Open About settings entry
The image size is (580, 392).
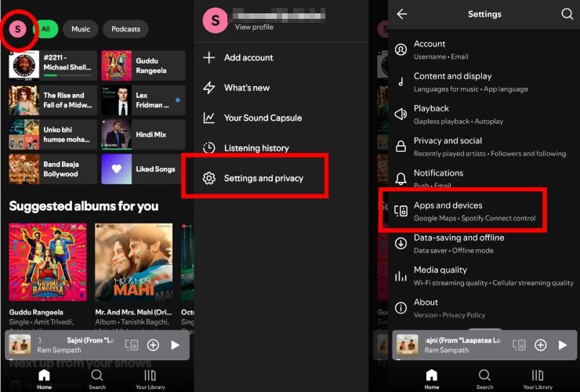coord(484,308)
